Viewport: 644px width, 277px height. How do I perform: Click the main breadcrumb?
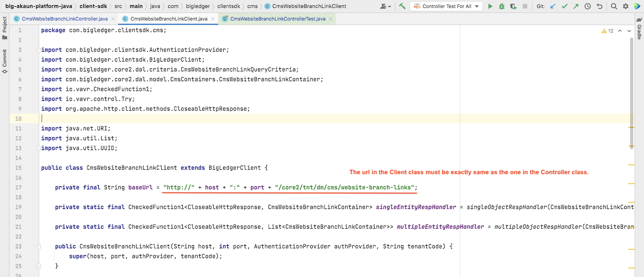136,6
